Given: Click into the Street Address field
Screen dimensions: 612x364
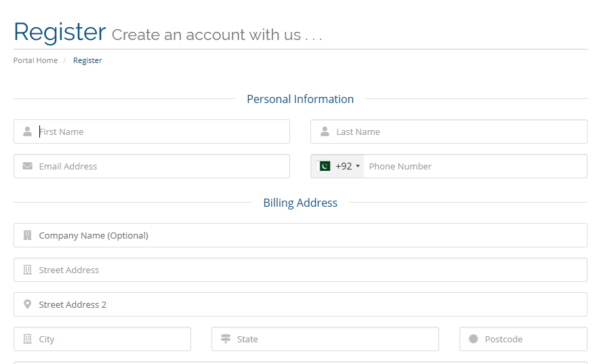Looking at the screenshot, I should pyautogui.click(x=300, y=270).
